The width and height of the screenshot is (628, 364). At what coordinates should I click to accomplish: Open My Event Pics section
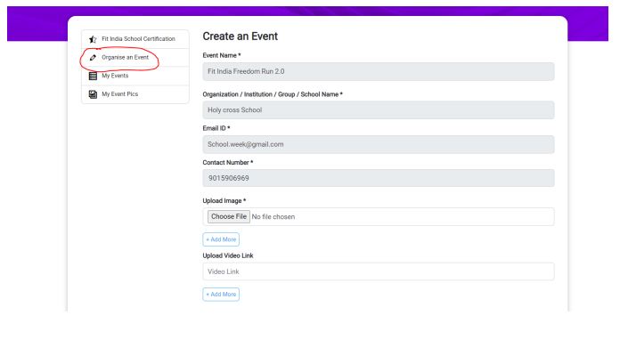pos(135,94)
